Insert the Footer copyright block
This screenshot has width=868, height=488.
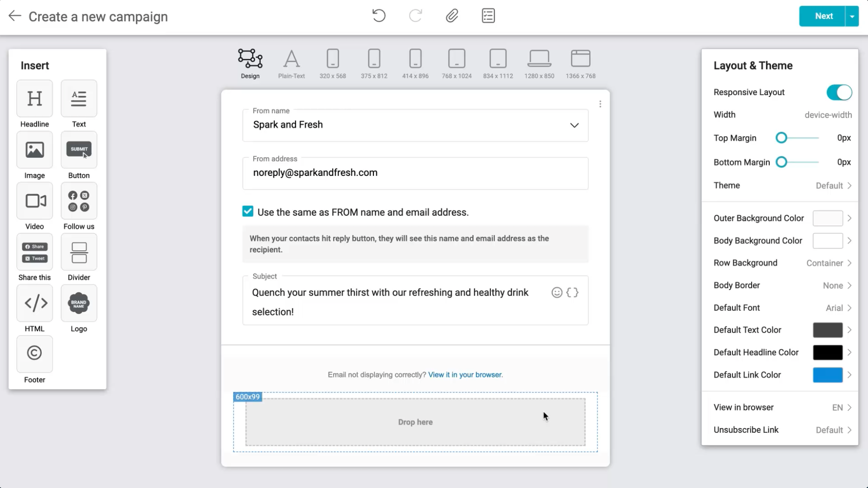point(34,354)
